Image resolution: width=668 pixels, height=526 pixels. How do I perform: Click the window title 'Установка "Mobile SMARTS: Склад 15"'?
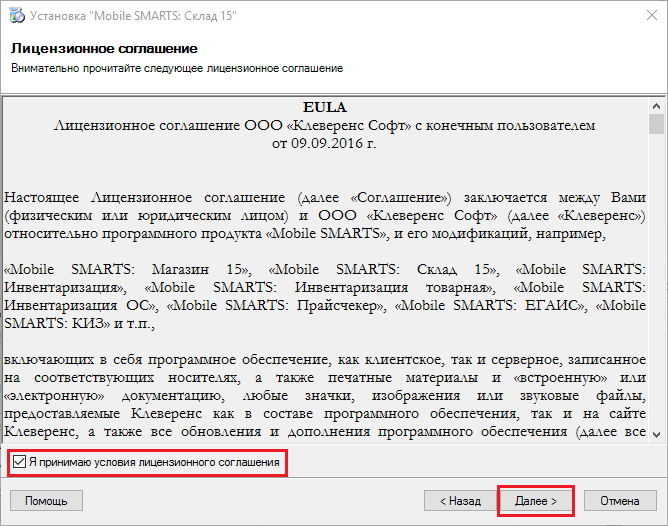(133, 16)
